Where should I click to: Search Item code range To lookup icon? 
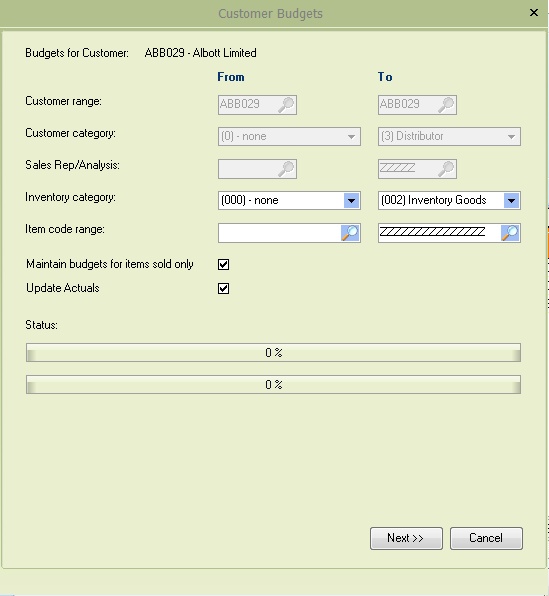click(x=510, y=233)
